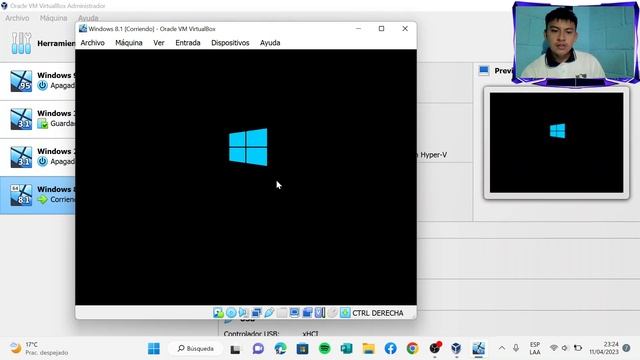
Task: Open the 23:24 clock and date panel
Action: pos(604,348)
